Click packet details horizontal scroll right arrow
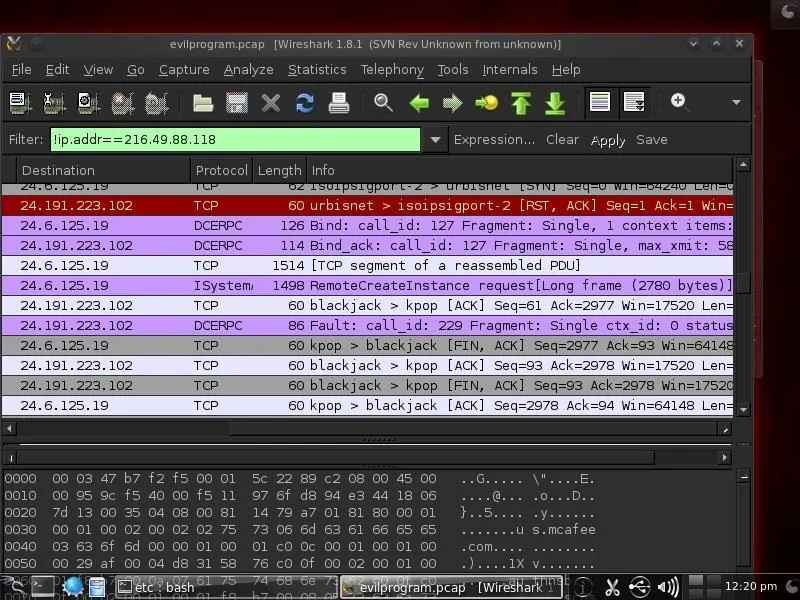Screen dimensions: 800x600 click(x=724, y=458)
